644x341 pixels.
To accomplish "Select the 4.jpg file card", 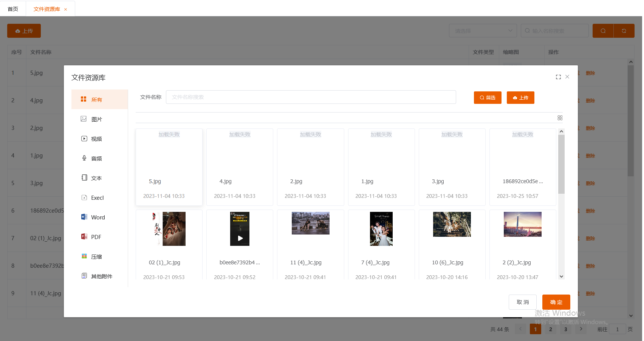I will (x=240, y=167).
